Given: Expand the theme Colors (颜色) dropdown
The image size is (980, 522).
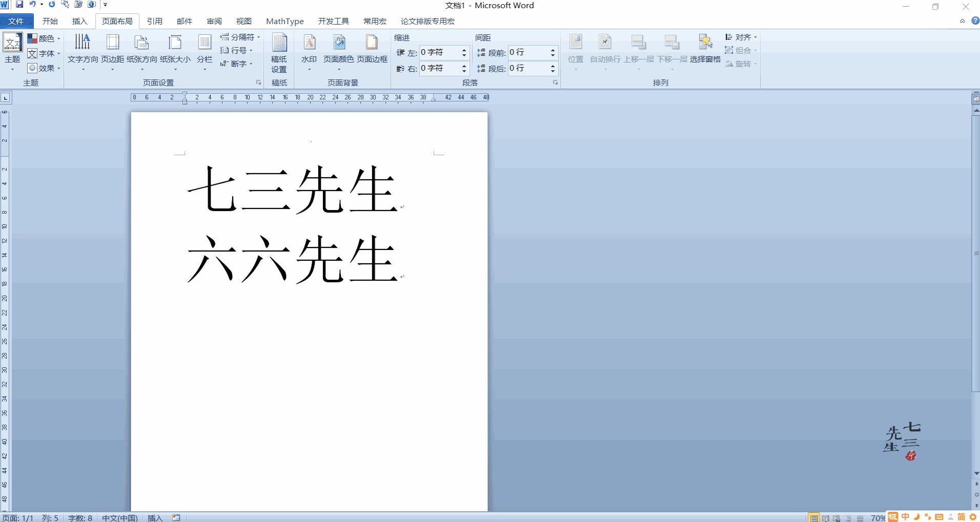Looking at the screenshot, I should tap(44, 38).
